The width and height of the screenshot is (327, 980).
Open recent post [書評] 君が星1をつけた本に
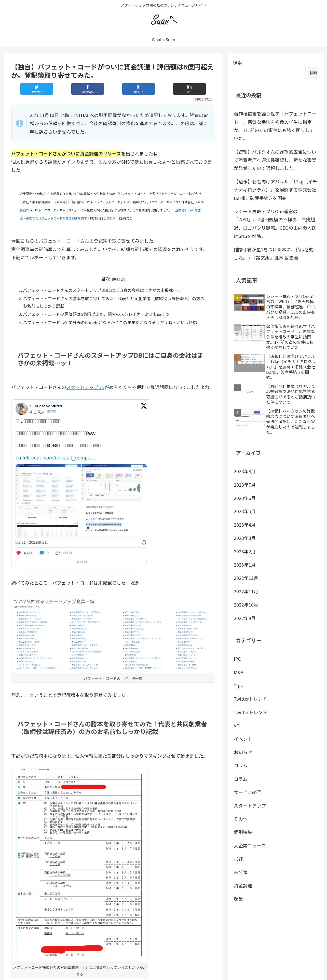[274, 254]
